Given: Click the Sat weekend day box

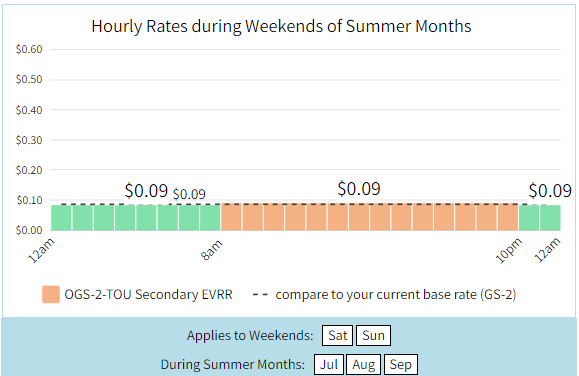Looking at the screenshot, I should click(337, 335).
